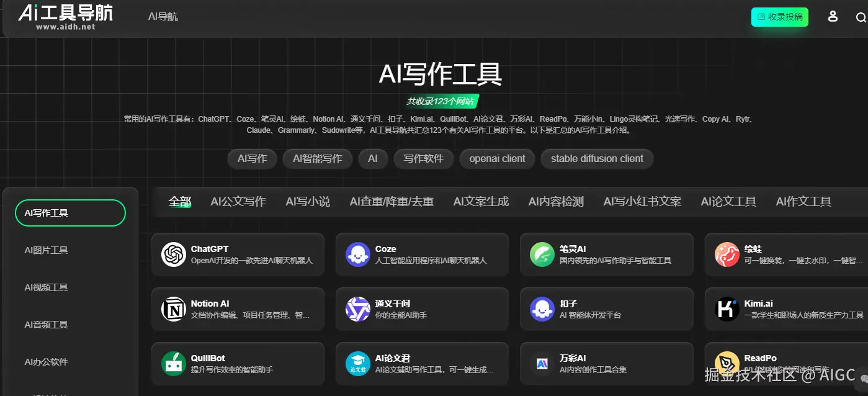Click the 绘蛙 red icon
This screenshot has width=868, height=396.
[727, 254]
